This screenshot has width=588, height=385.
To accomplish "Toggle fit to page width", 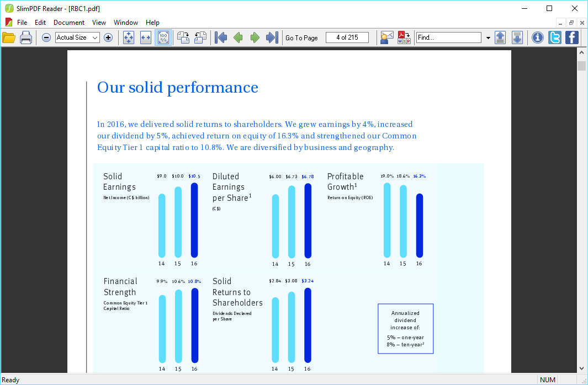I will coord(145,37).
